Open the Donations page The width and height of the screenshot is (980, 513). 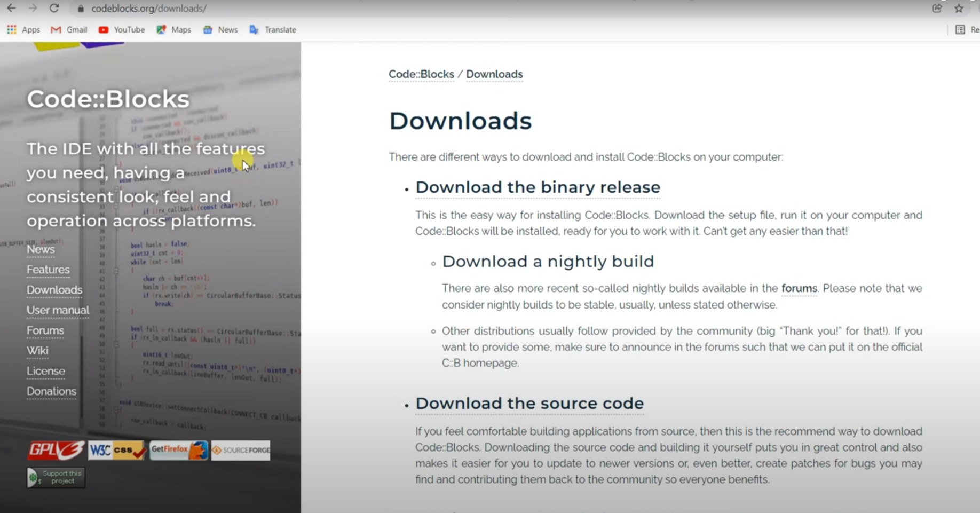pos(51,391)
